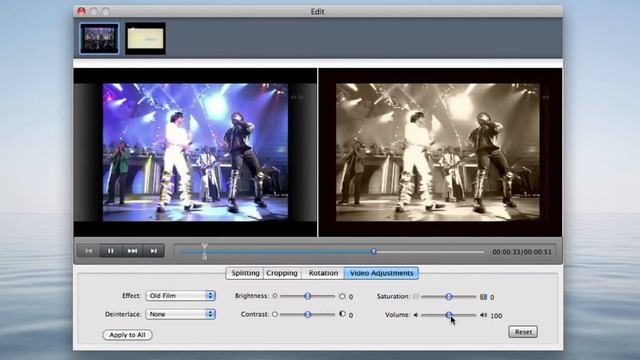Click the Volume slider handle
This screenshot has height=360, width=640.
(449, 315)
